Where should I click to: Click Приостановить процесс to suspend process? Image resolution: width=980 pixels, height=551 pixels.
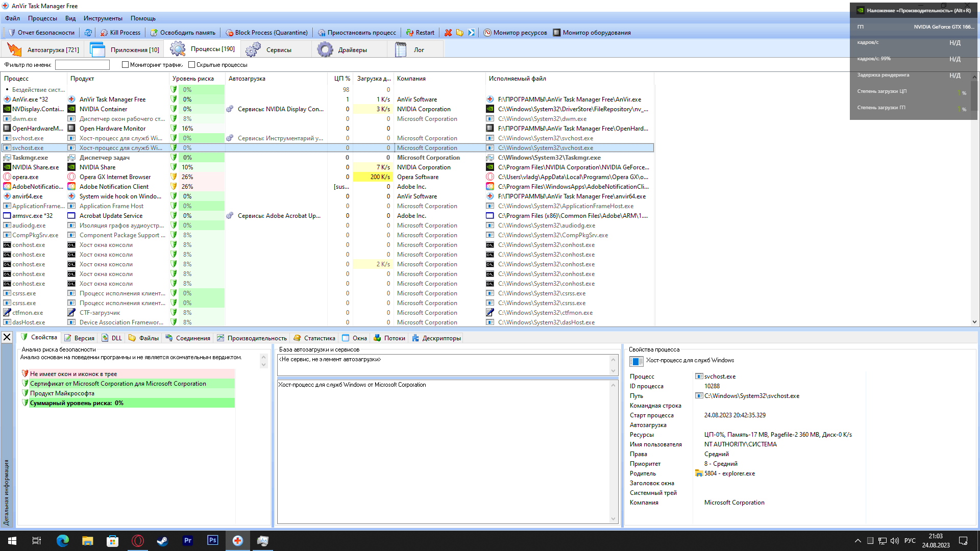(357, 33)
